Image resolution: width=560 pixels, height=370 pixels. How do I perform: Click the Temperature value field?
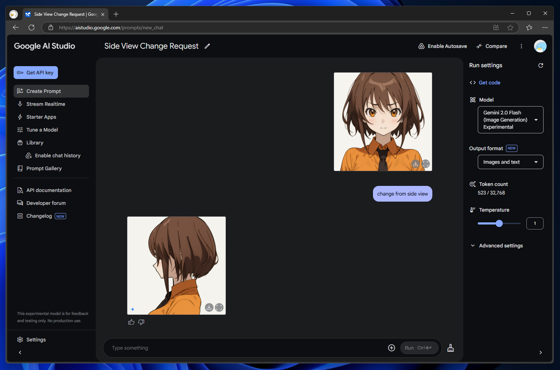tap(535, 223)
